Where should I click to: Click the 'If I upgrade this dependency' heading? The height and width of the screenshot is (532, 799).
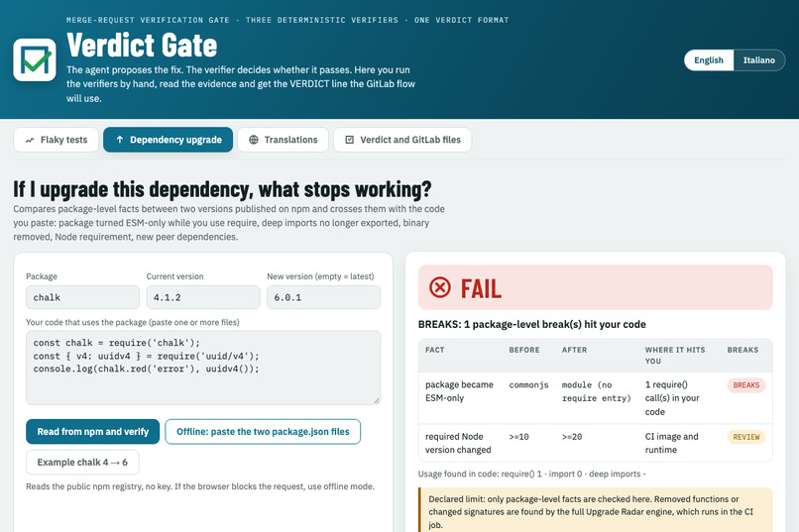click(222, 189)
